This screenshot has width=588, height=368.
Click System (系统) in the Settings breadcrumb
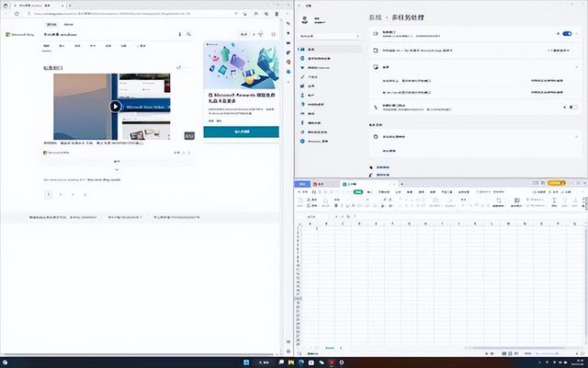click(x=376, y=17)
